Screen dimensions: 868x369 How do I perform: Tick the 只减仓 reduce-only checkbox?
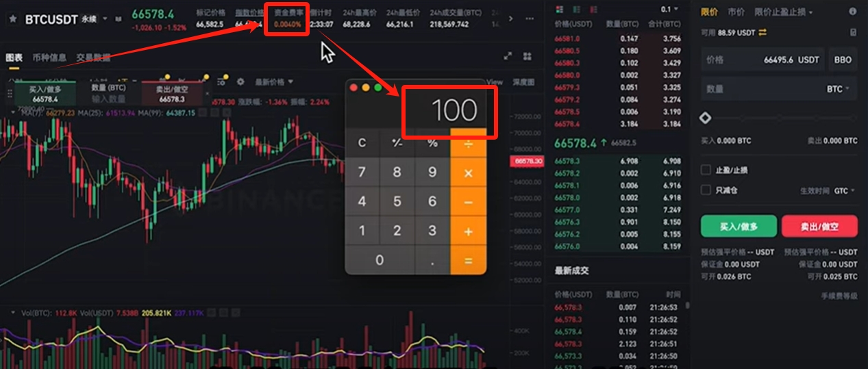[706, 190]
